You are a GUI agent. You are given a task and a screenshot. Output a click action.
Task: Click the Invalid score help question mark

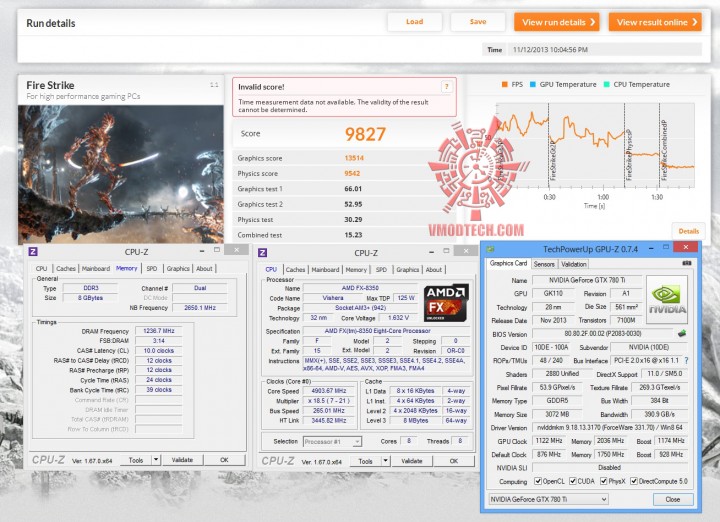pyautogui.click(x=447, y=86)
